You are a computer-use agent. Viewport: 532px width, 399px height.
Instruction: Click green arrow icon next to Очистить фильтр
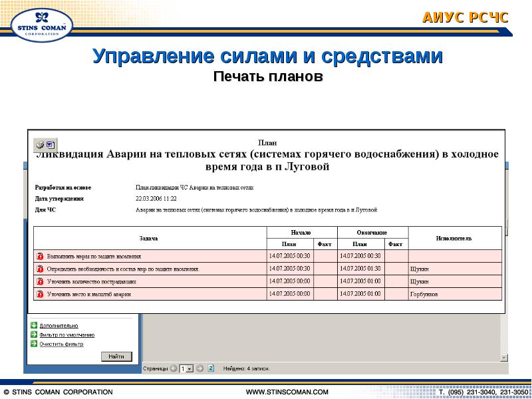pos(34,343)
